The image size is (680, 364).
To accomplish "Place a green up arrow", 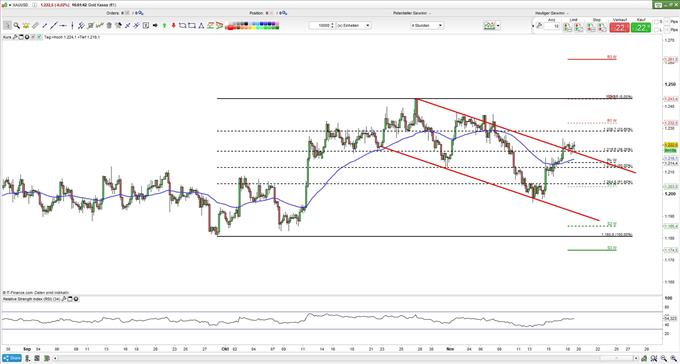I will 165,26.
